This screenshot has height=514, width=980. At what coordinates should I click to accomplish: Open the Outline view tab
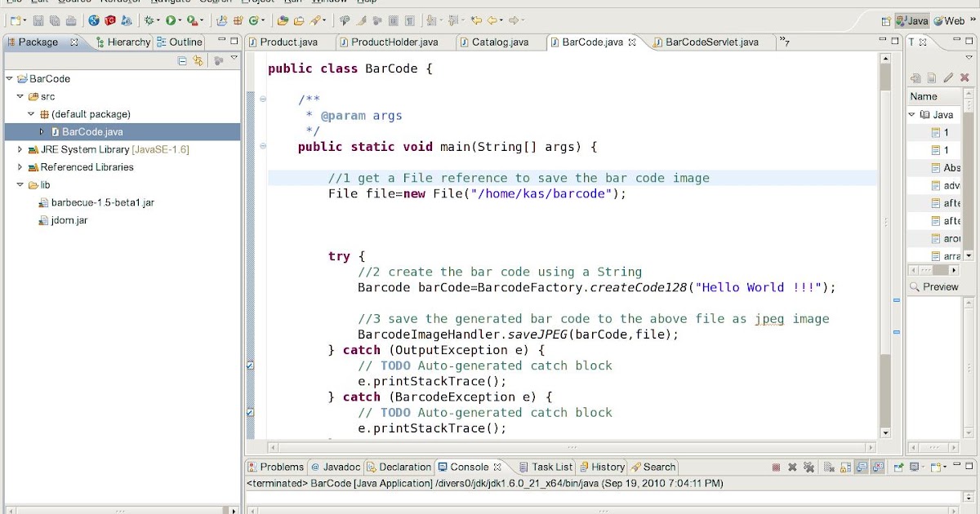click(x=180, y=42)
